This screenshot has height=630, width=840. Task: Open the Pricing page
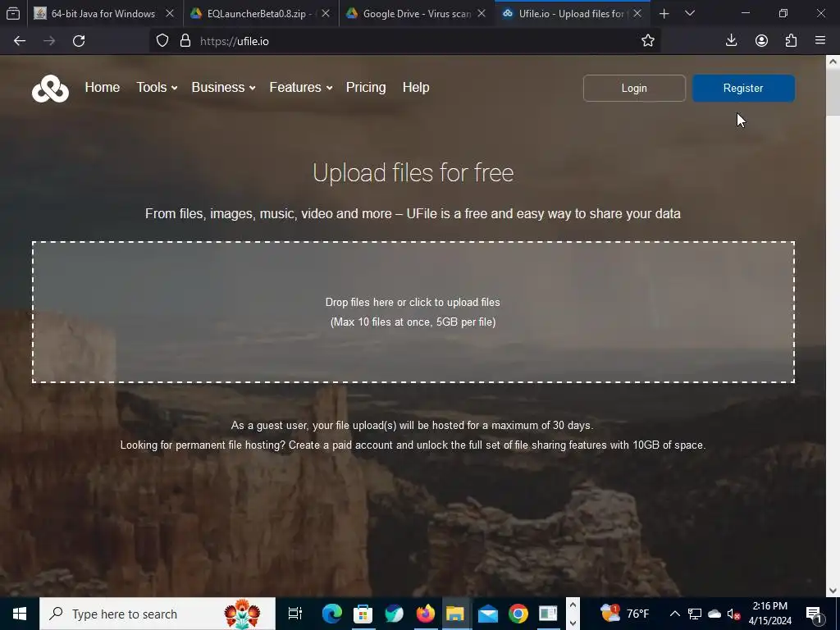pos(366,87)
